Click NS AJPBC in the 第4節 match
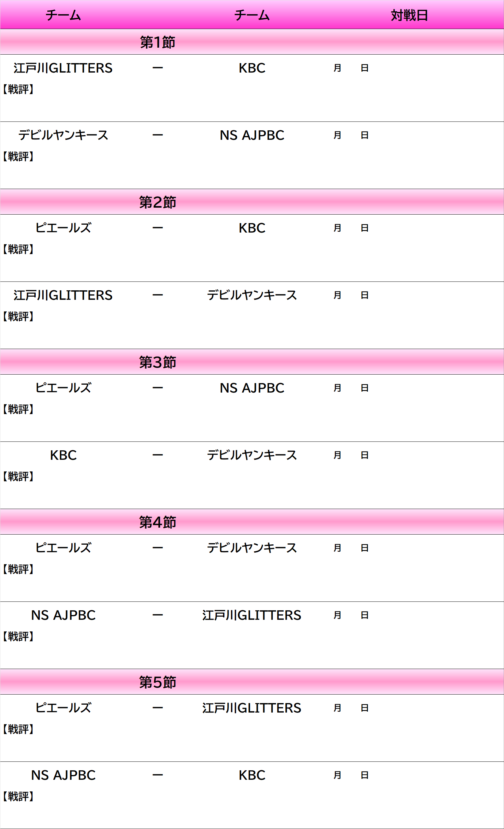The width and height of the screenshot is (504, 829). 63,615
